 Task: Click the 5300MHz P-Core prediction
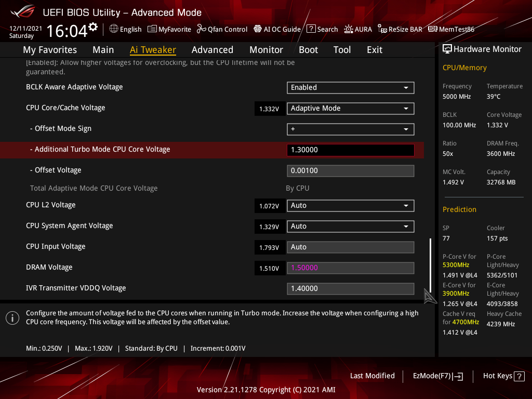point(456,265)
